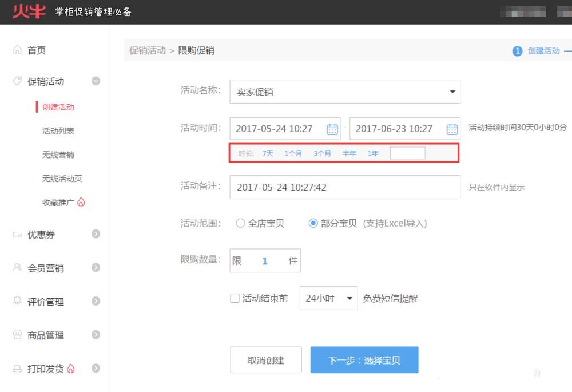Set duration by clicking the 7天 link
Screen dimensions: 572x392
pos(267,153)
